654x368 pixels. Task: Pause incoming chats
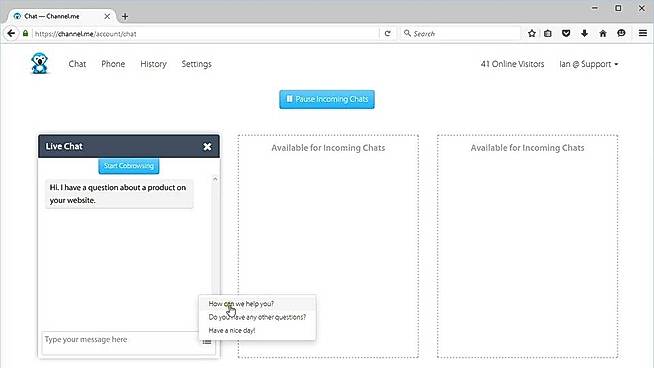327,99
